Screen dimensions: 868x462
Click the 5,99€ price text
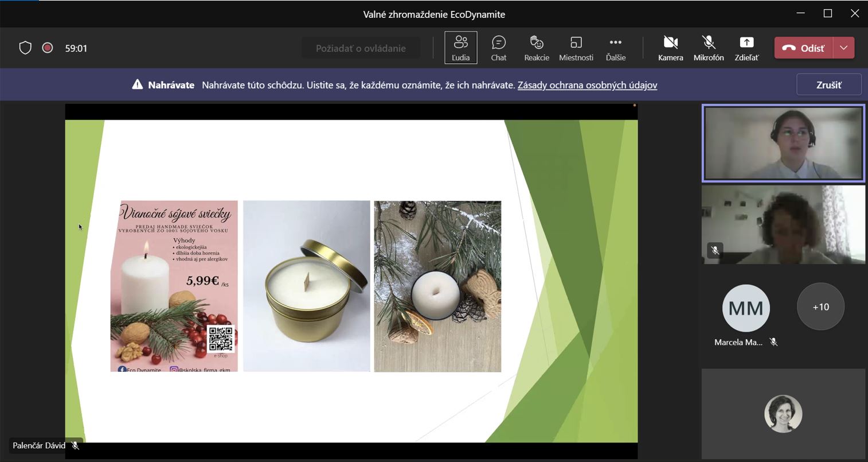pos(203,281)
